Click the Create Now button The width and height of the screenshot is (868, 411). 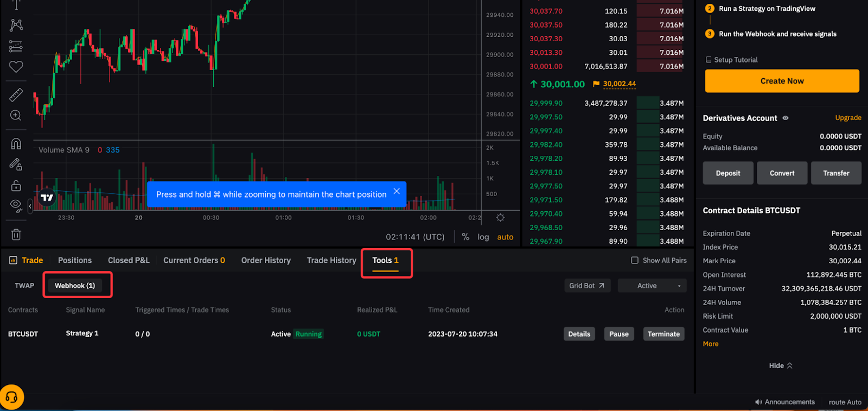(782, 81)
